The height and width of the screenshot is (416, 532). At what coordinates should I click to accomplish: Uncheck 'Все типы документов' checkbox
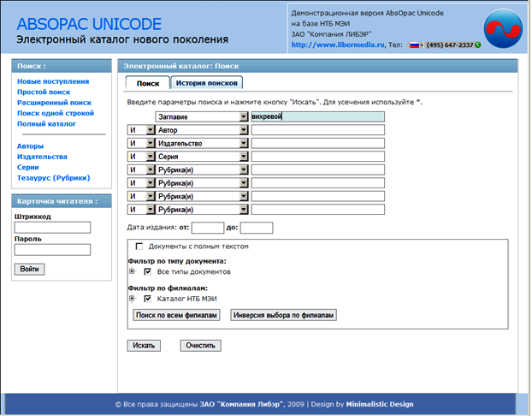[x=148, y=271]
